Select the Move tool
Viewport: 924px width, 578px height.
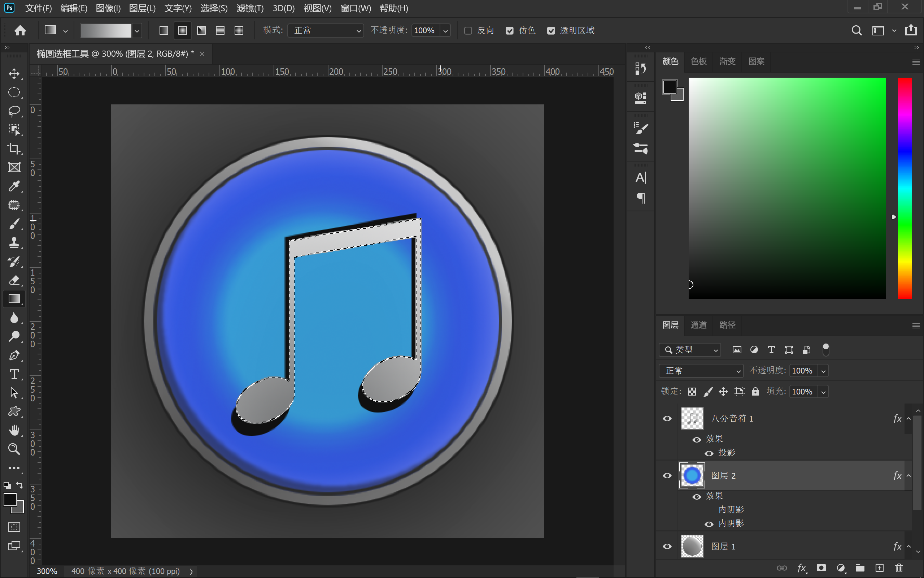[14, 73]
